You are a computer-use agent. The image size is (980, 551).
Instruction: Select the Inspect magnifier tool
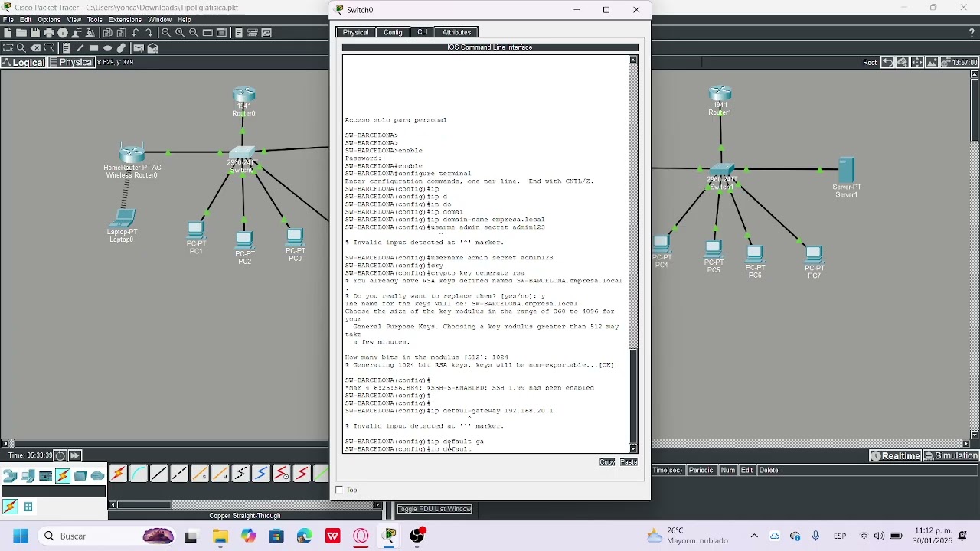(x=21, y=48)
